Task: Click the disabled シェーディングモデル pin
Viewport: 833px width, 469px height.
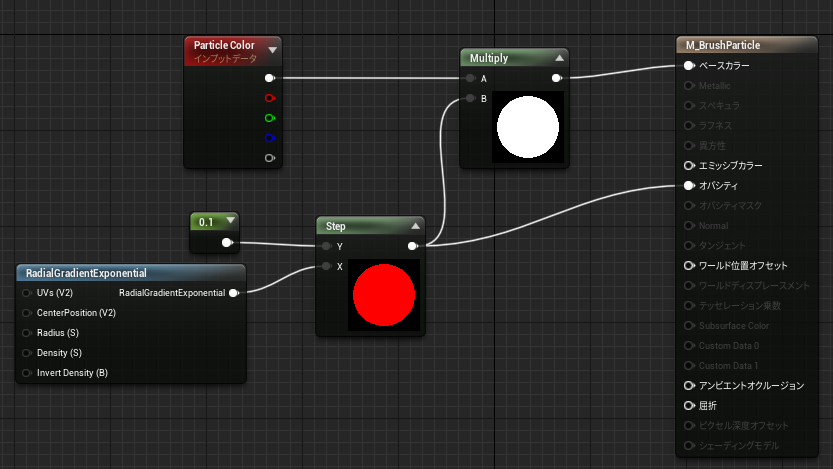Action: pyautogui.click(x=689, y=446)
